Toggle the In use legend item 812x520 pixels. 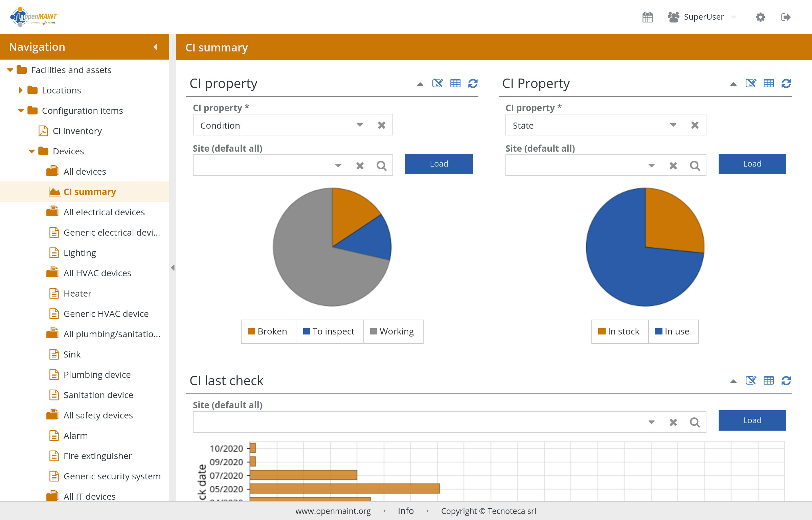point(673,331)
